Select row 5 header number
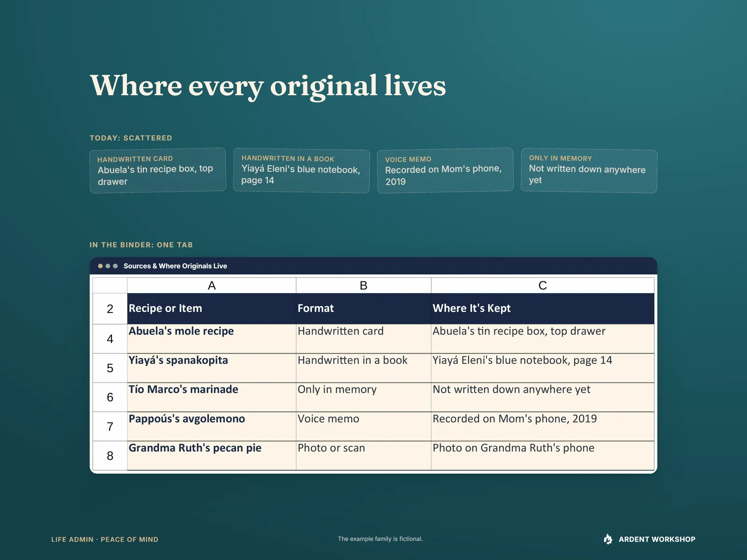 coord(110,368)
